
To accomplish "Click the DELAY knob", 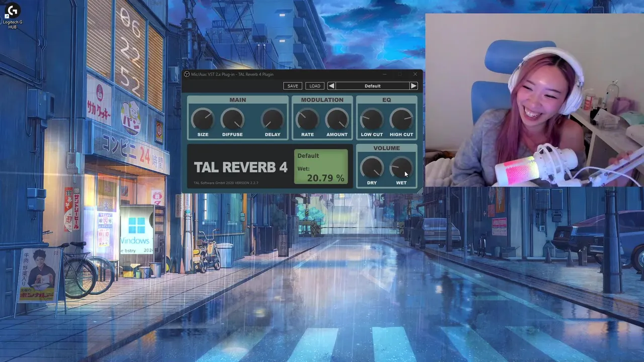I will click(272, 120).
